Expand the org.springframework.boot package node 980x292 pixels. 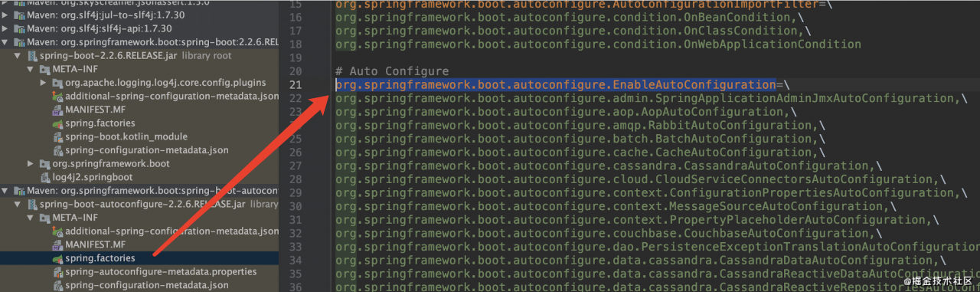31,163
